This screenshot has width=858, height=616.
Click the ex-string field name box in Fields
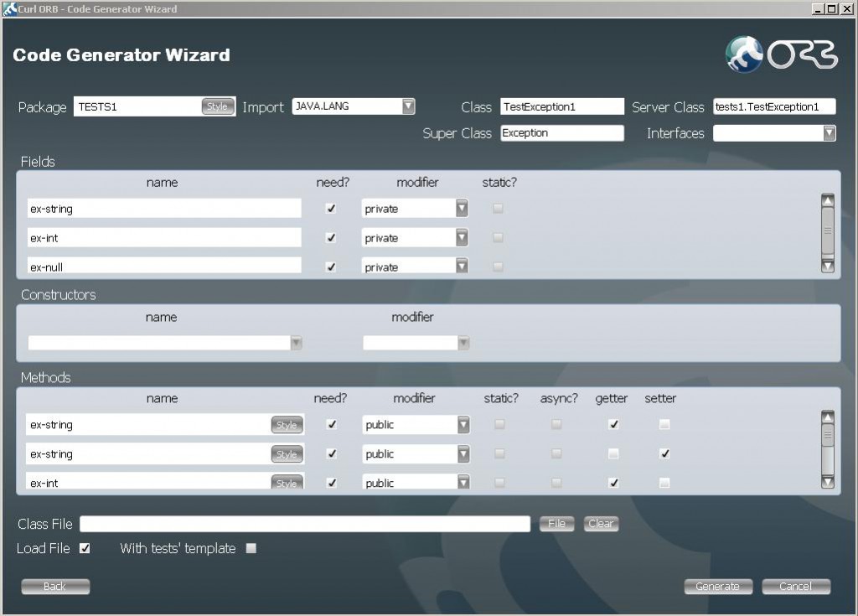pyautogui.click(x=164, y=208)
